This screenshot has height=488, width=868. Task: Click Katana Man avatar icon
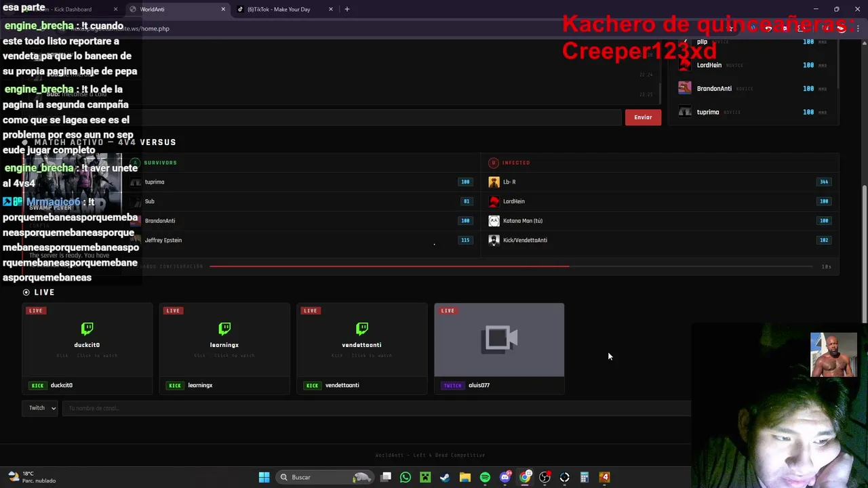(x=494, y=221)
